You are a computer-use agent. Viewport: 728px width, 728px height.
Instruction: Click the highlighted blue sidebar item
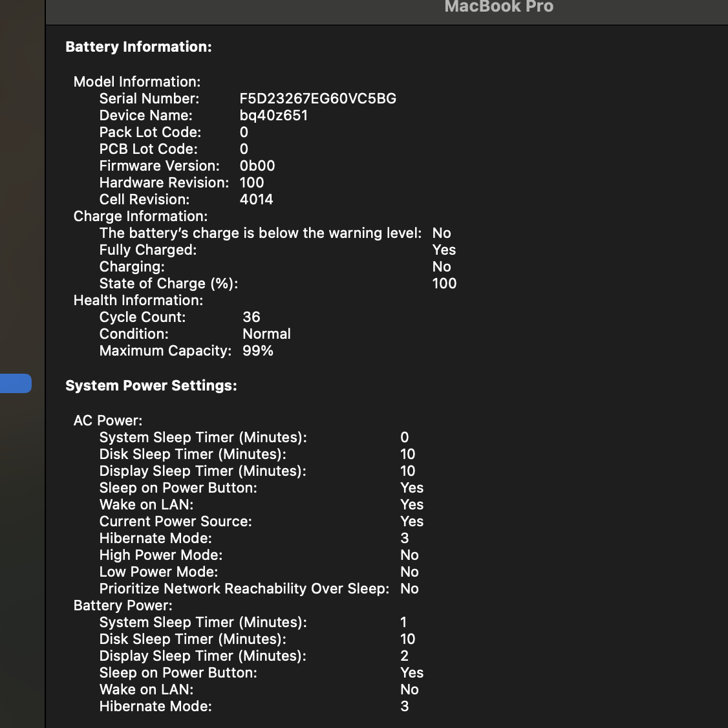[x=16, y=383]
